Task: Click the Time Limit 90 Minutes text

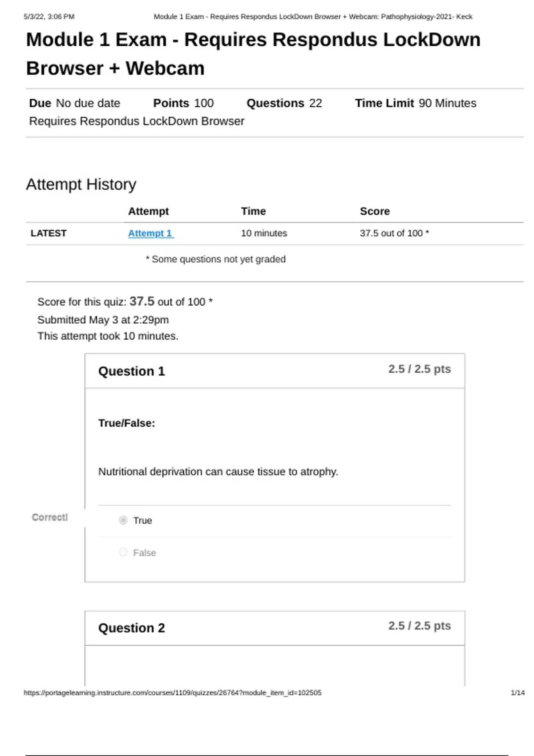Action: tap(415, 103)
